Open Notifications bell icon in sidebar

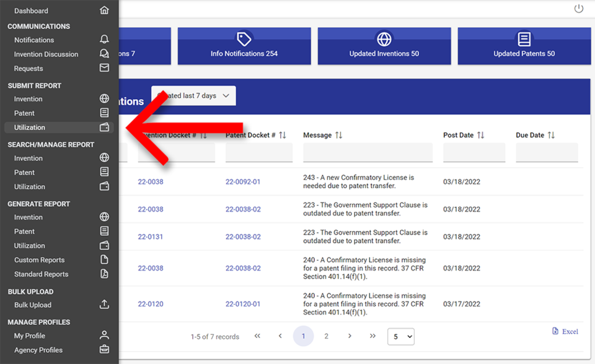coord(104,40)
